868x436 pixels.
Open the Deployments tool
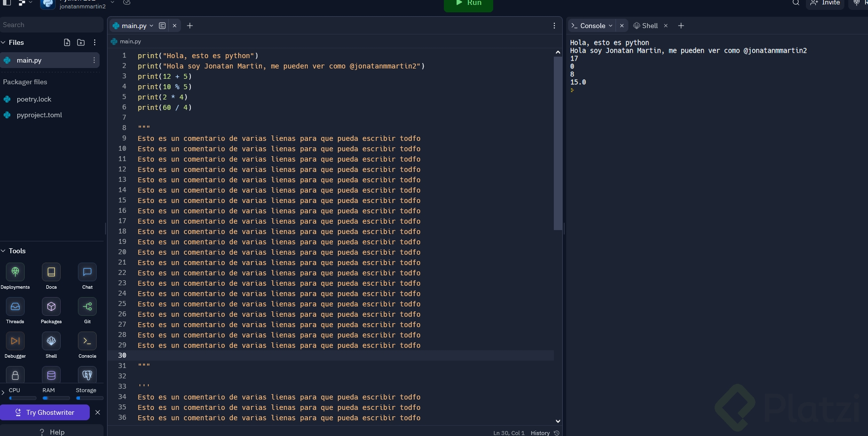point(15,272)
